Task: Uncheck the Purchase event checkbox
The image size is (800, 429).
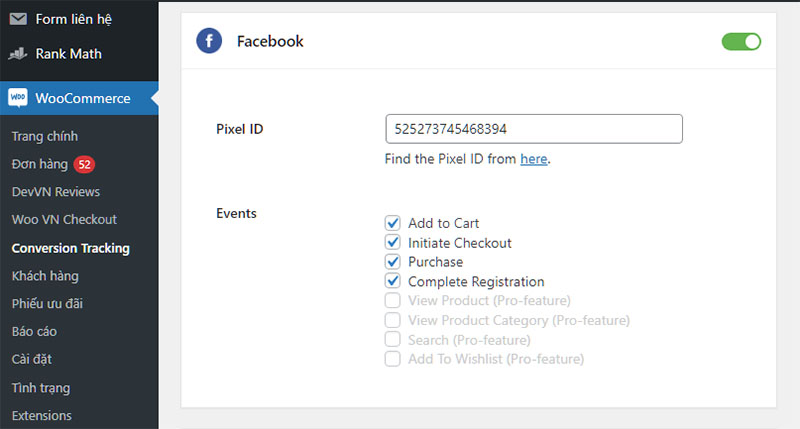Action: point(392,262)
